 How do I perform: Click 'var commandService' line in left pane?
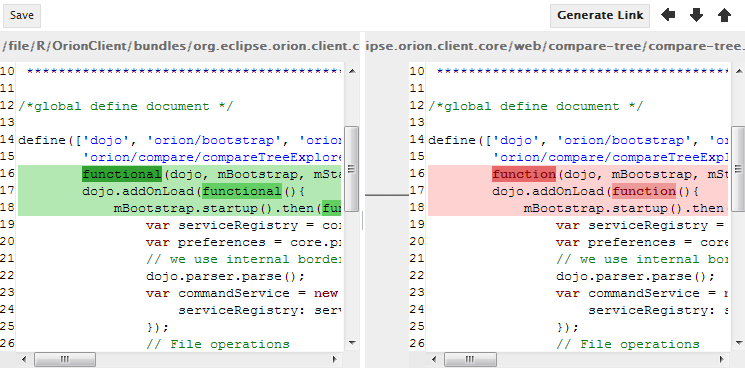[x=242, y=293]
